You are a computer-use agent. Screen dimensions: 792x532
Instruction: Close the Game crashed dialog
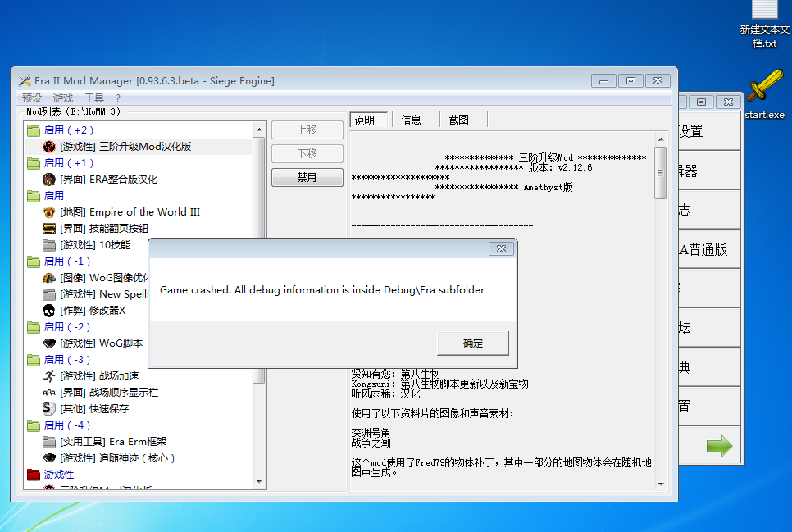tap(501, 248)
